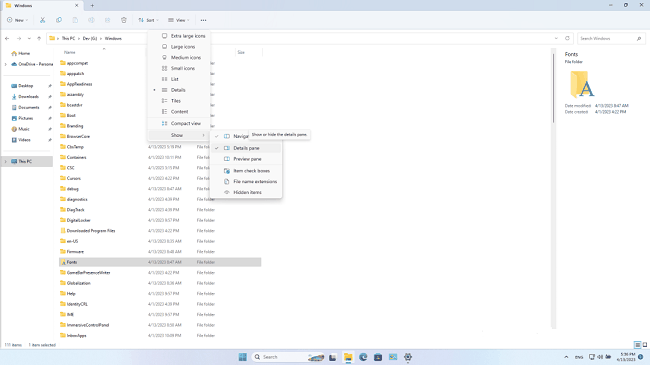The width and height of the screenshot is (650, 365).
Task: Open Microsoft Store from taskbar
Action: click(378, 357)
